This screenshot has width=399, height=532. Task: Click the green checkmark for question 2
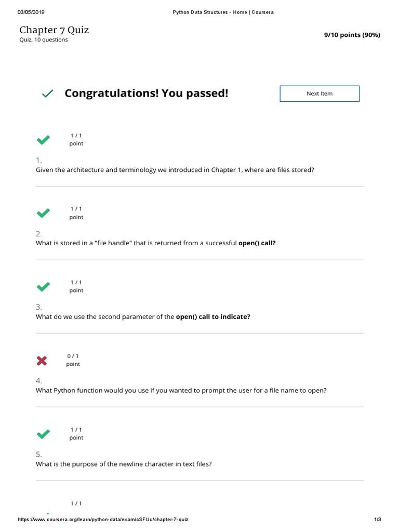43,213
